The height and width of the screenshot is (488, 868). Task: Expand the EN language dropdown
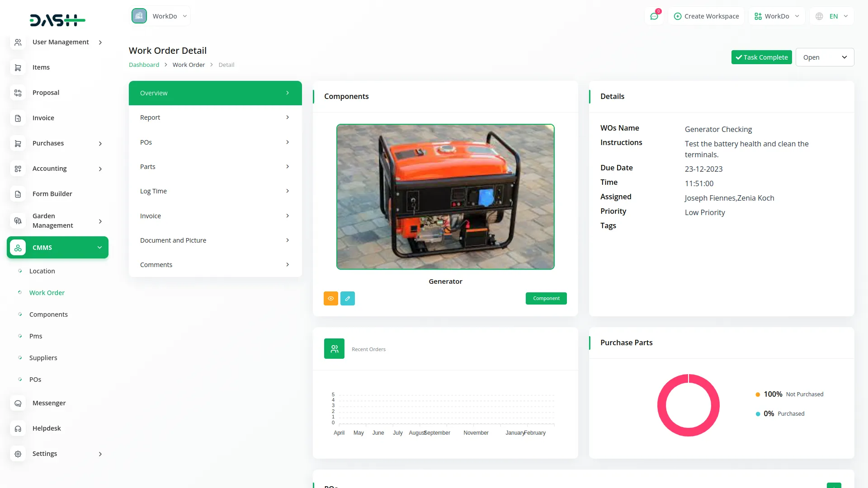[833, 16]
